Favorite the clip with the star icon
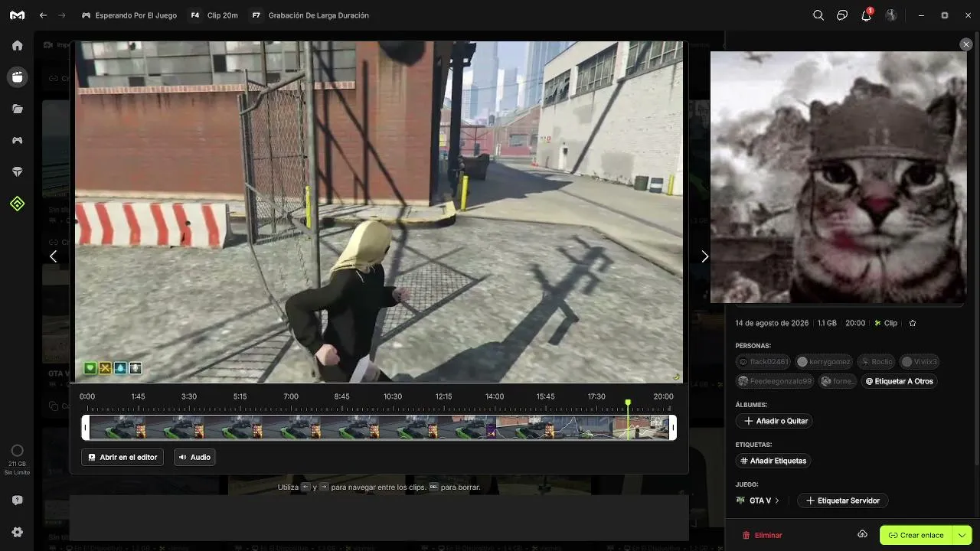The image size is (980, 551). (x=912, y=323)
